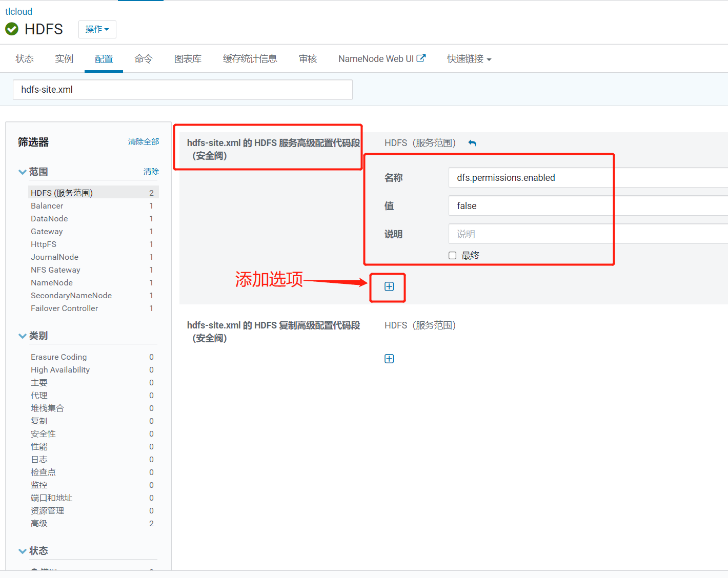This screenshot has width=728, height=578.
Task: Click the revert arrow next to HDFS（服务范围）
Action: [x=472, y=143]
